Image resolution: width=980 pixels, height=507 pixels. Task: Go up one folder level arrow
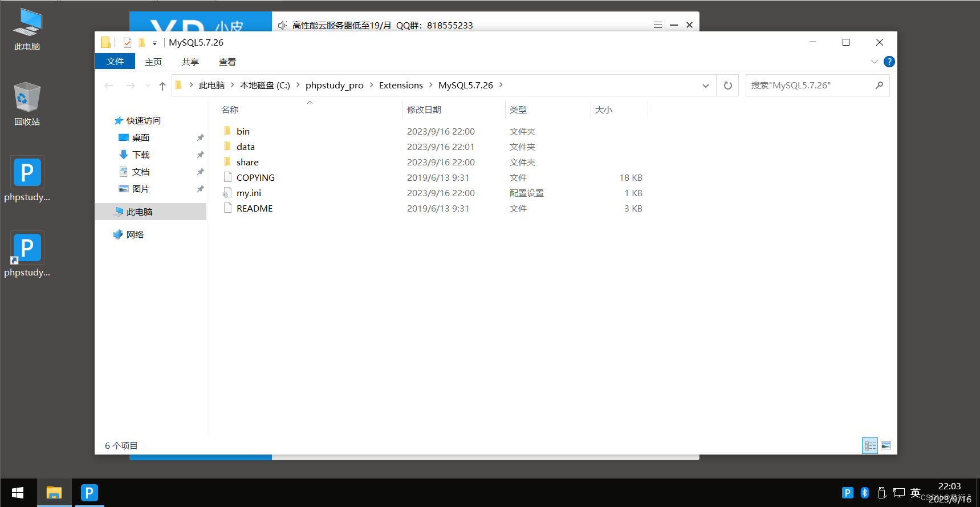click(162, 86)
